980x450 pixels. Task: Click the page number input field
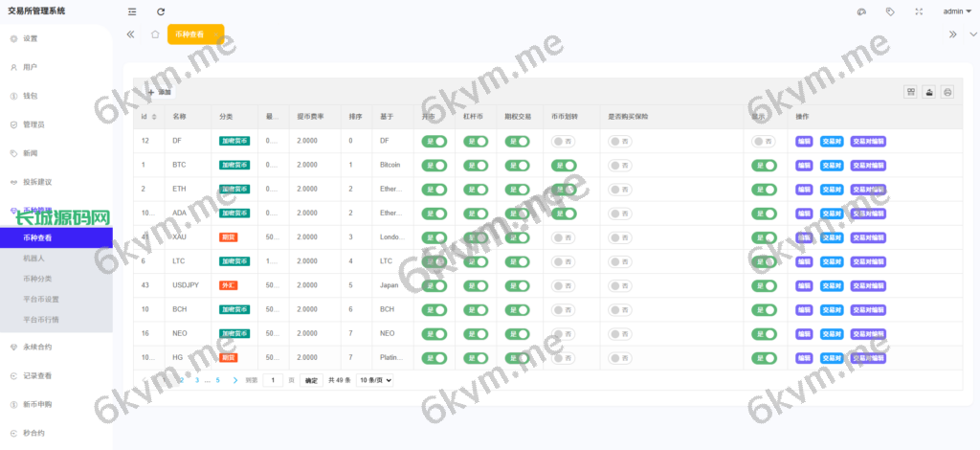(273, 380)
